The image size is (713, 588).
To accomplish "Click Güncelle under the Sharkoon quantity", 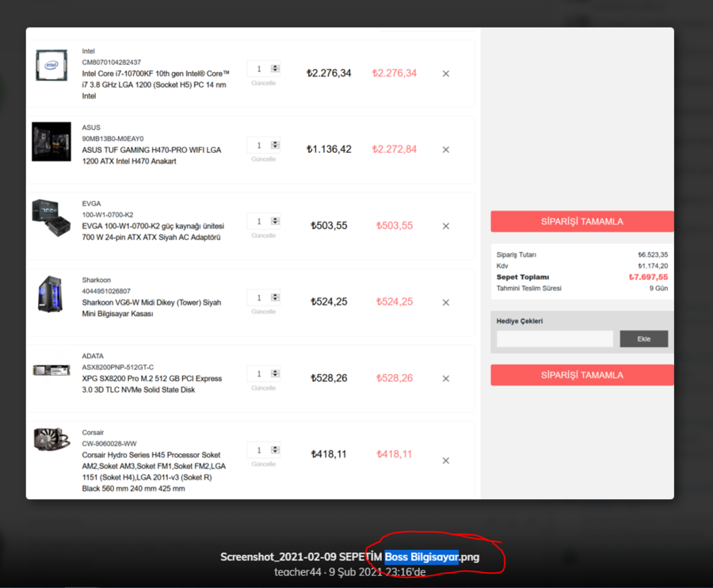I will [x=263, y=311].
